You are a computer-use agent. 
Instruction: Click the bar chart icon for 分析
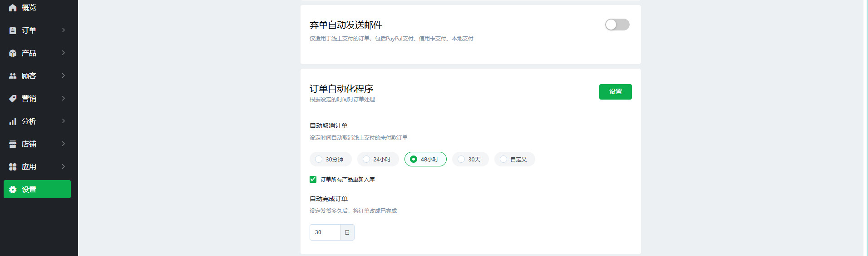pos(13,121)
